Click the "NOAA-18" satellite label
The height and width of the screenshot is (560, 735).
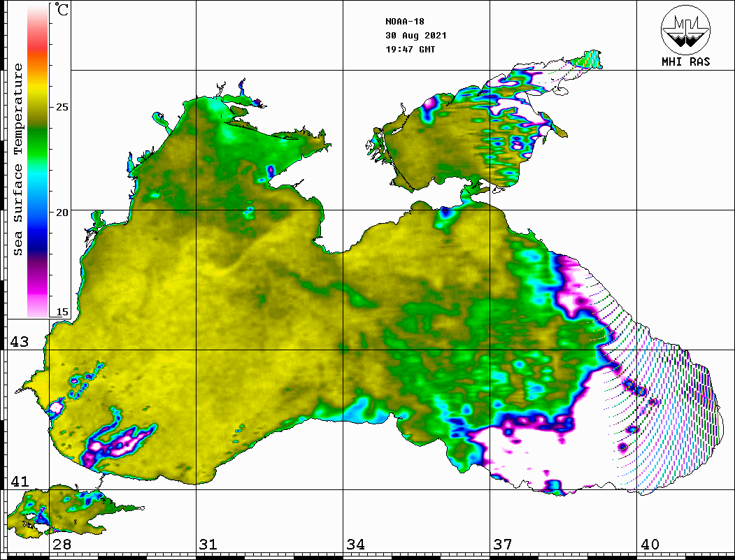tap(404, 22)
